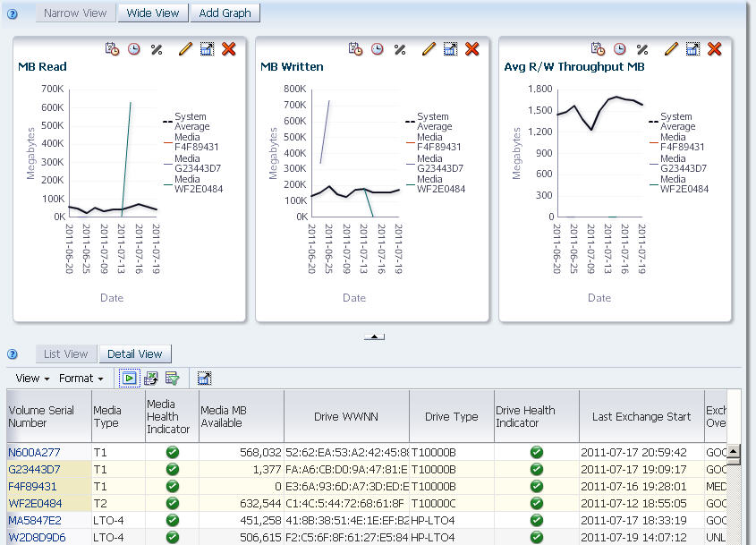The image size is (756, 545).
Task: Open help icon beside Narrow View
Action: point(13,13)
